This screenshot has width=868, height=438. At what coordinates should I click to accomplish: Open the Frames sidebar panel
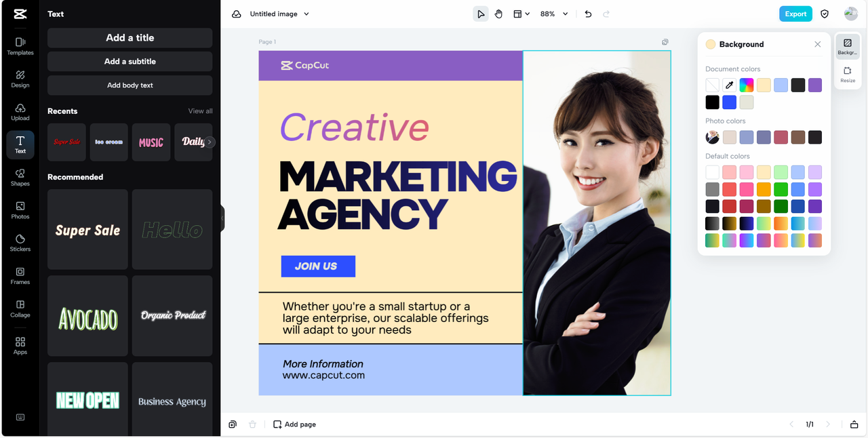coord(20,275)
